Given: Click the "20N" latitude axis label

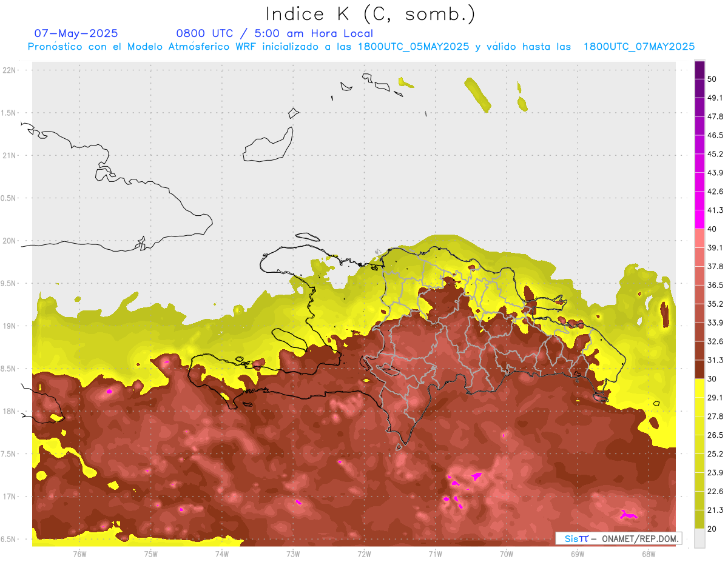Looking at the screenshot, I should (9, 241).
